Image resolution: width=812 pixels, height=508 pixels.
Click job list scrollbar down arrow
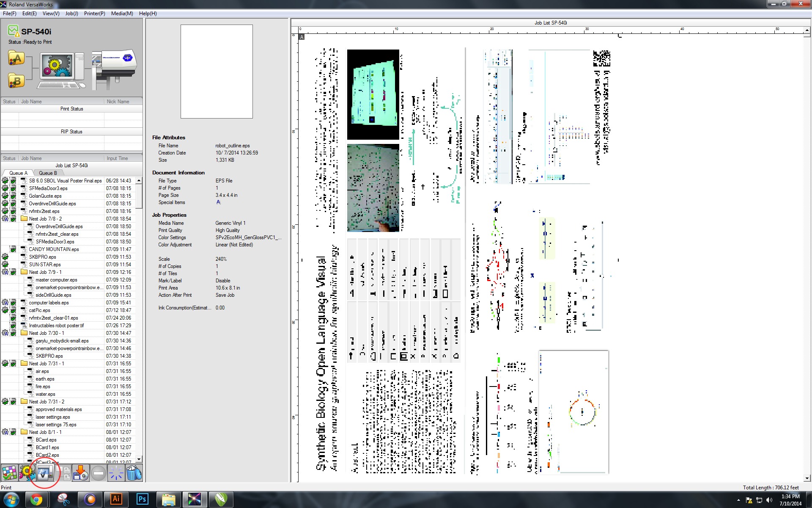click(139, 459)
